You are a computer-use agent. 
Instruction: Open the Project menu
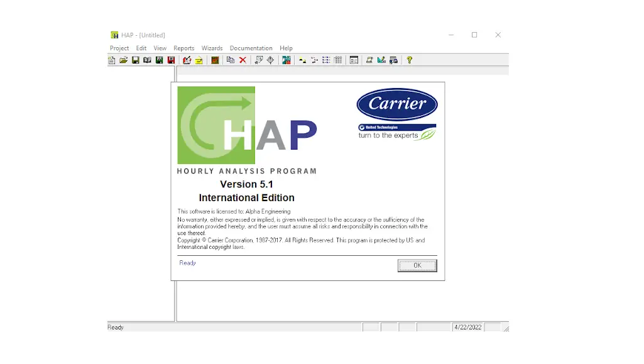click(x=119, y=48)
